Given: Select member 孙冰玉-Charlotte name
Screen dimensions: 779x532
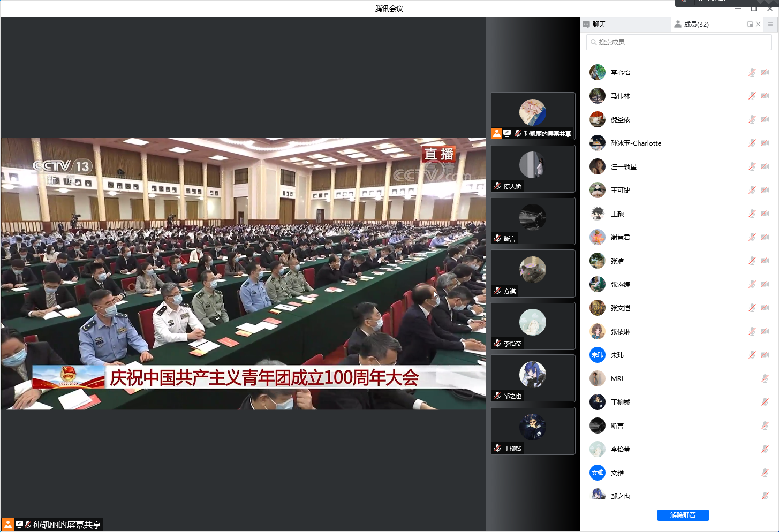Looking at the screenshot, I should (636, 143).
